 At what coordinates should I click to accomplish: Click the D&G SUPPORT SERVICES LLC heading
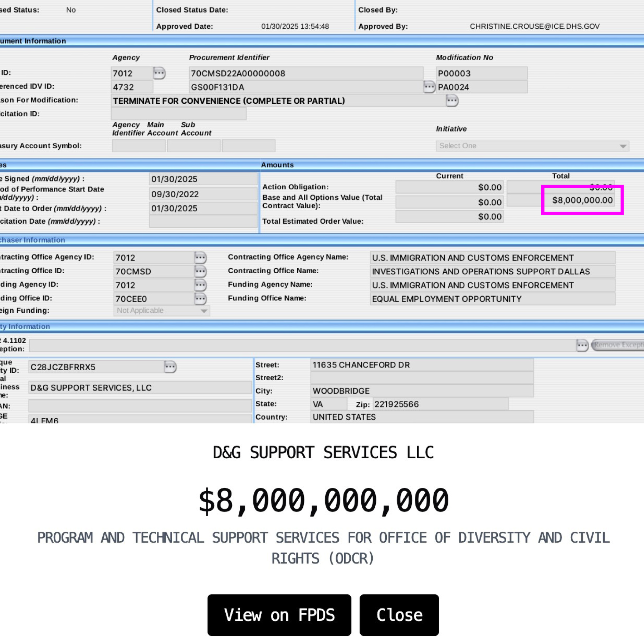323,453
